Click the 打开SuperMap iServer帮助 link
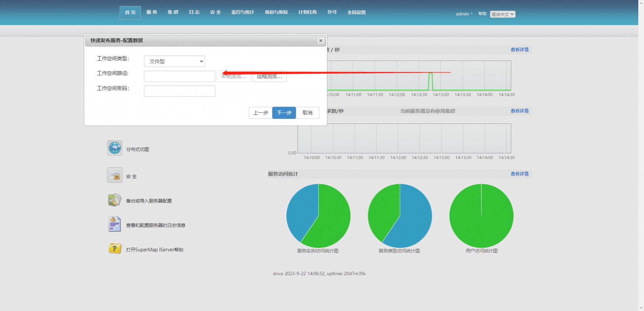Viewport: 644px width, 311px height. tap(155, 249)
